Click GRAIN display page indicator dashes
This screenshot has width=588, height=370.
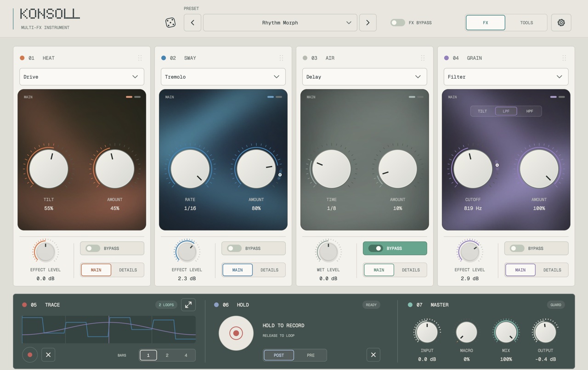tap(558, 97)
